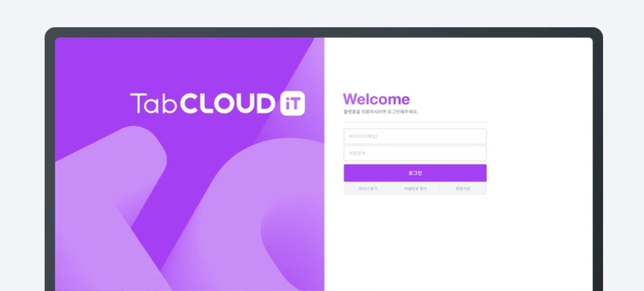Click the dark monitor frame top edge
This screenshot has height=291, width=644.
coord(324,32)
